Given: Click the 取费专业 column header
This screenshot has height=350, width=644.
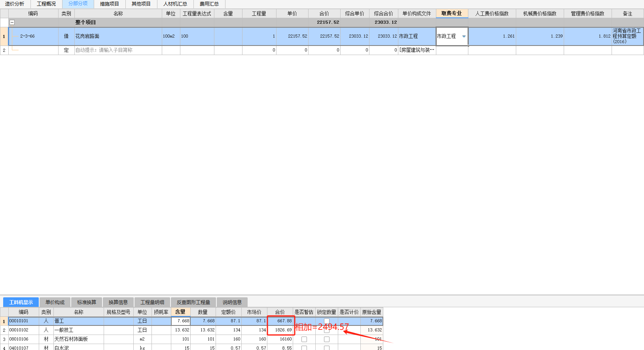Looking at the screenshot, I should pyautogui.click(x=452, y=13).
